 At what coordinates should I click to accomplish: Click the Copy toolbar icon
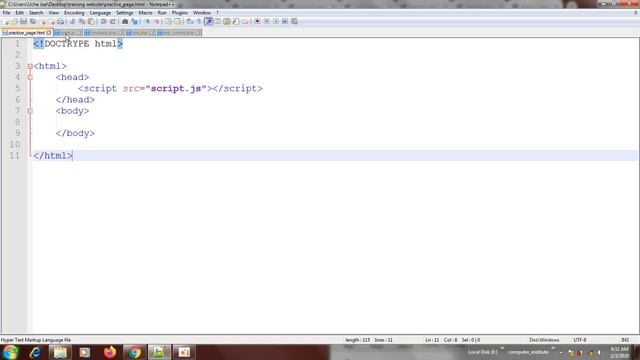(82, 21)
